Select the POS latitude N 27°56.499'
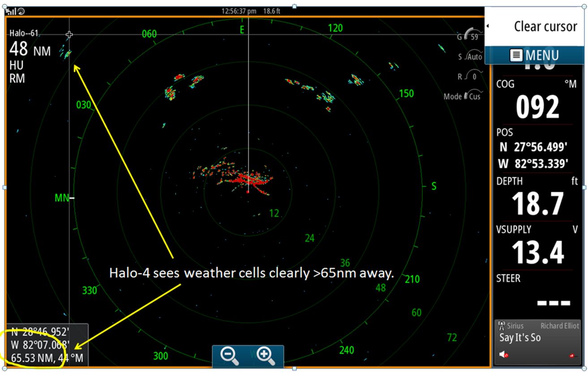This screenshot has height=373, width=588. (x=534, y=147)
